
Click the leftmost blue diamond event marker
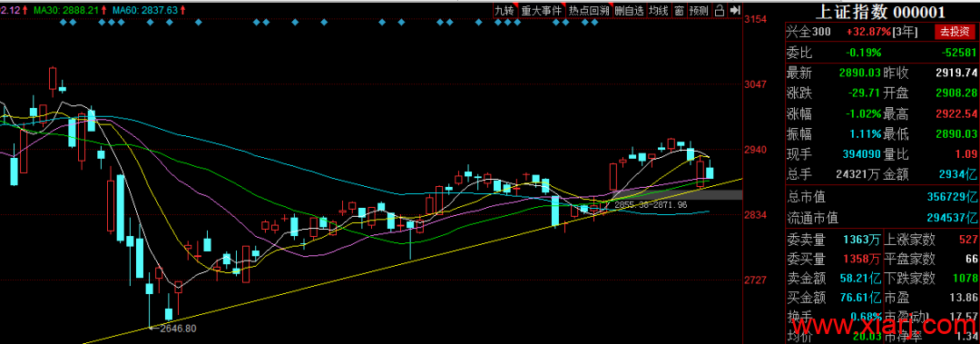click(64, 23)
